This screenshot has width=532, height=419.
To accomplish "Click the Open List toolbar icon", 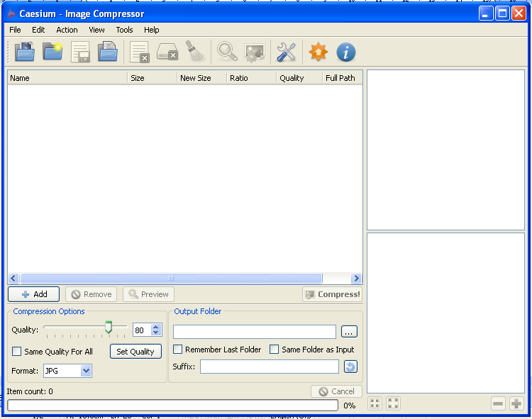I will coord(108,52).
